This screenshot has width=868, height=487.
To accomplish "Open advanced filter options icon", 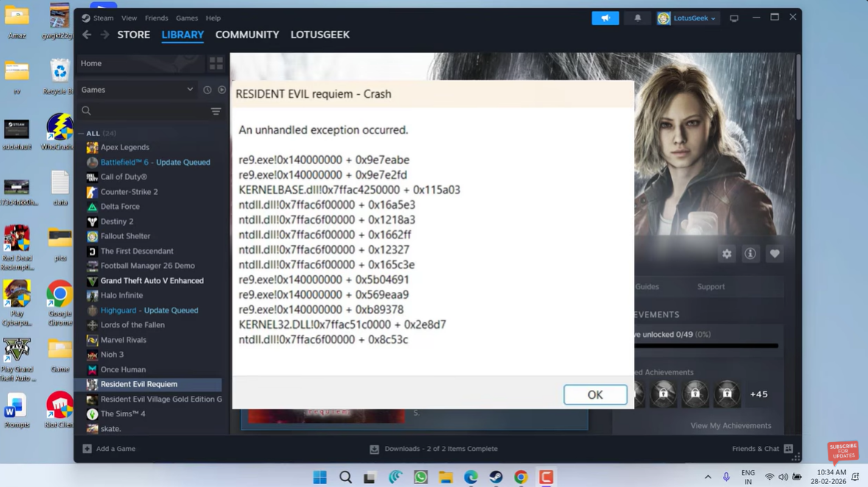I will [x=216, y=111].
